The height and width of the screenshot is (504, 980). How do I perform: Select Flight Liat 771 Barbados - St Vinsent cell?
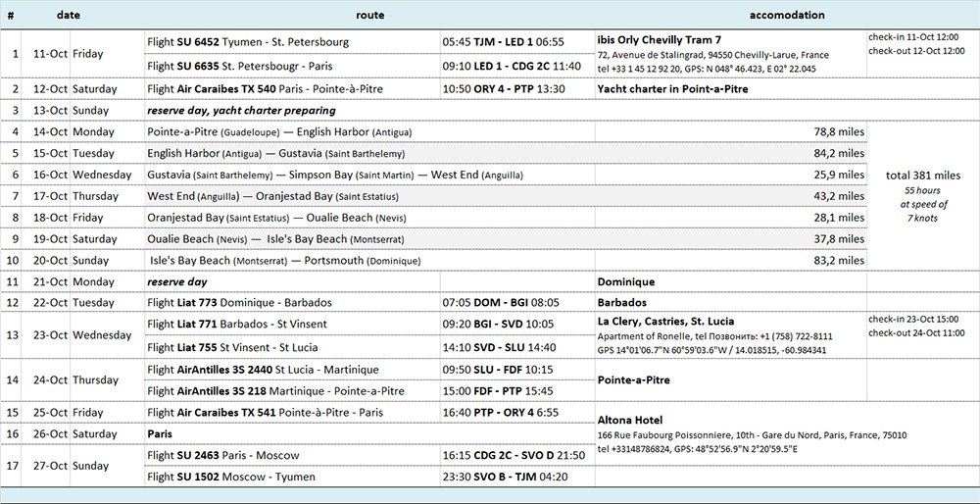coord(292,324)
